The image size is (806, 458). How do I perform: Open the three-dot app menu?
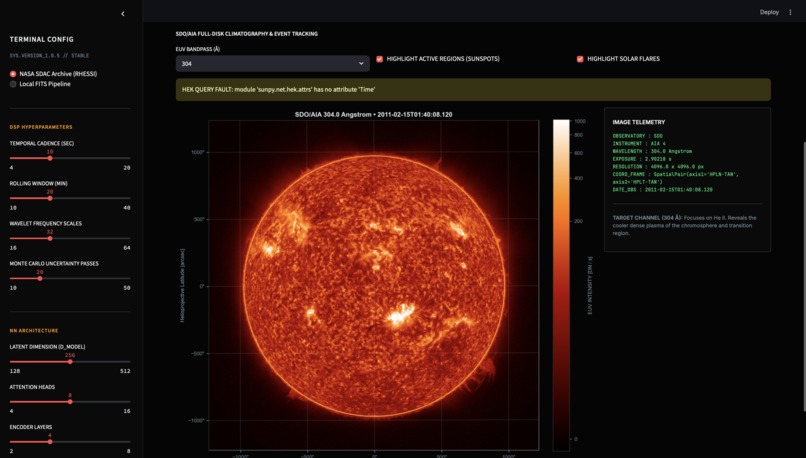pyautogui.click(x=790, y=12)
